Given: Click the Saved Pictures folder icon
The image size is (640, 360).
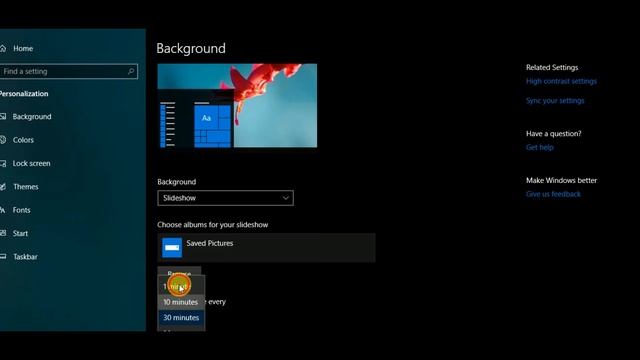Looking at the screenshot, I should [x=172, y=248].
